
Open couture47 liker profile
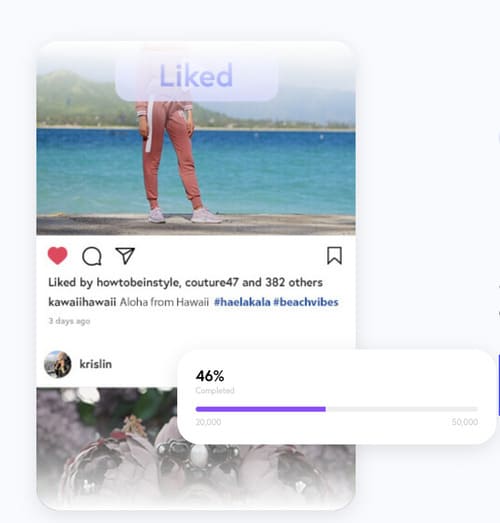212,283
